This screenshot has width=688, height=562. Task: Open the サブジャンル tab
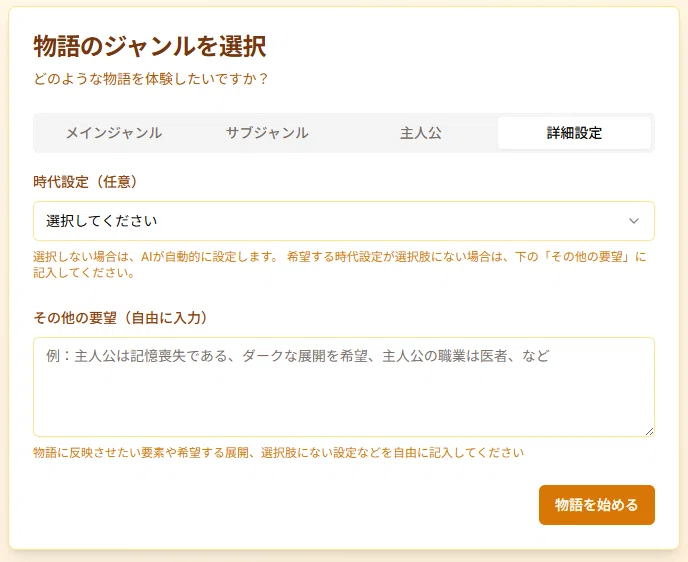267,133
